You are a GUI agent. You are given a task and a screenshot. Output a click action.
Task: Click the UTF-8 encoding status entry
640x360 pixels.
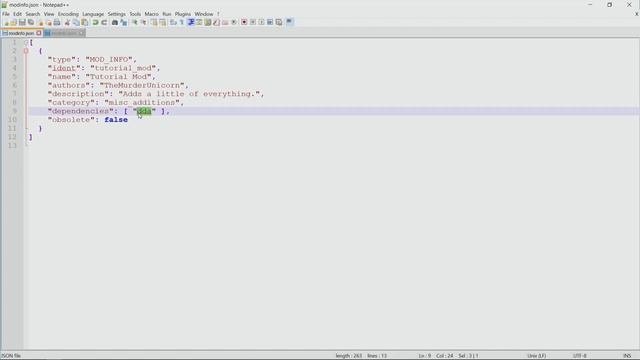pos(580,356)
